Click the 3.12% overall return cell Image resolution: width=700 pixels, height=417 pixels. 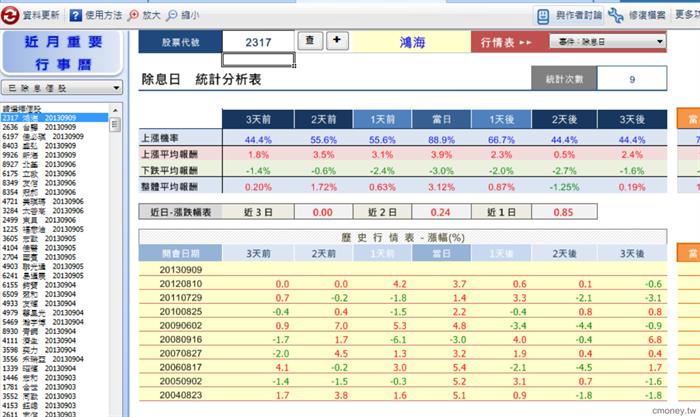coord(441,187)
